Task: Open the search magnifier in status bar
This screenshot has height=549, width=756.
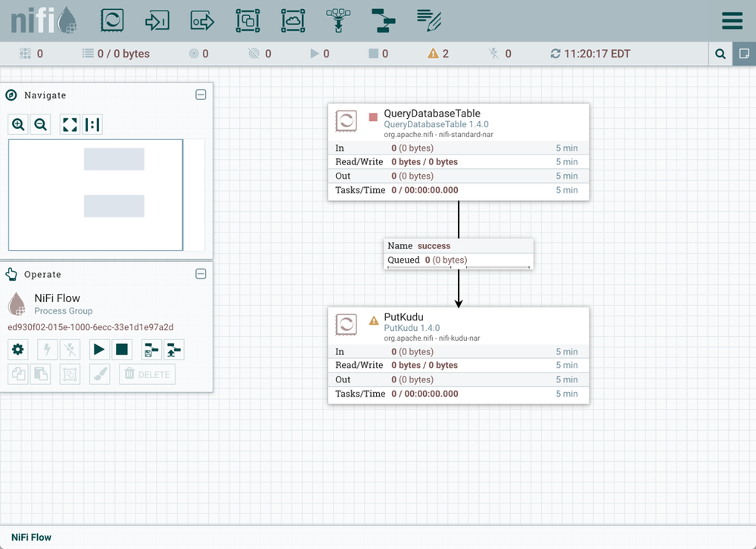Action: point(720,54)
